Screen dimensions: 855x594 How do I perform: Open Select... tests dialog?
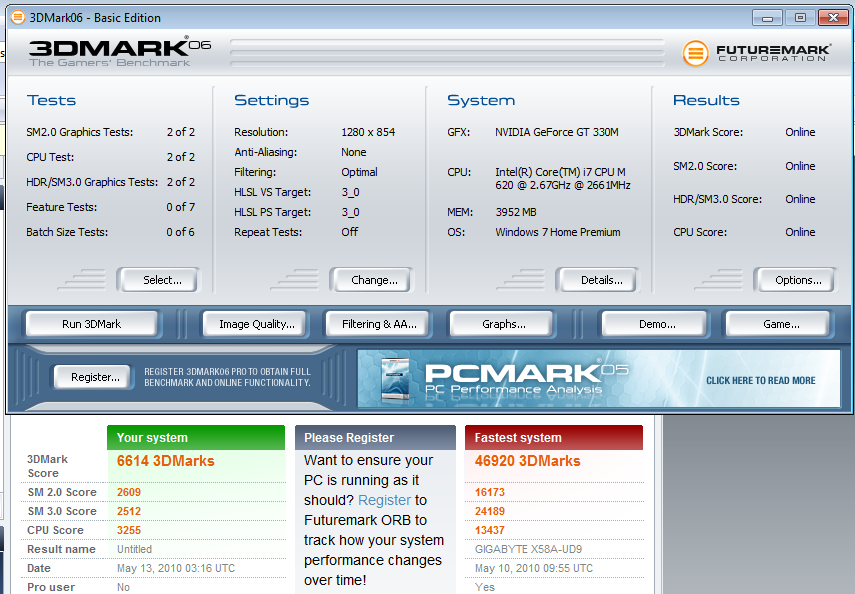tap(158, 280)
